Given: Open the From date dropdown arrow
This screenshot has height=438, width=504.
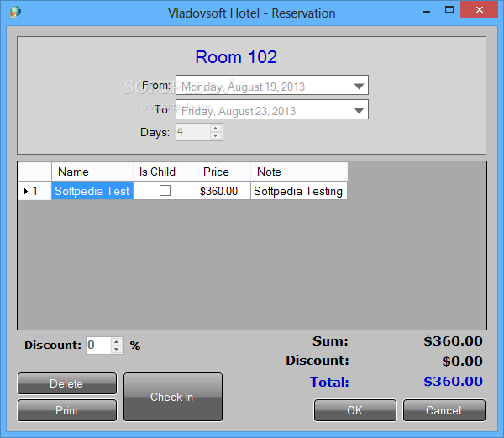Looking at the screenshot, I should pos(359,87).
